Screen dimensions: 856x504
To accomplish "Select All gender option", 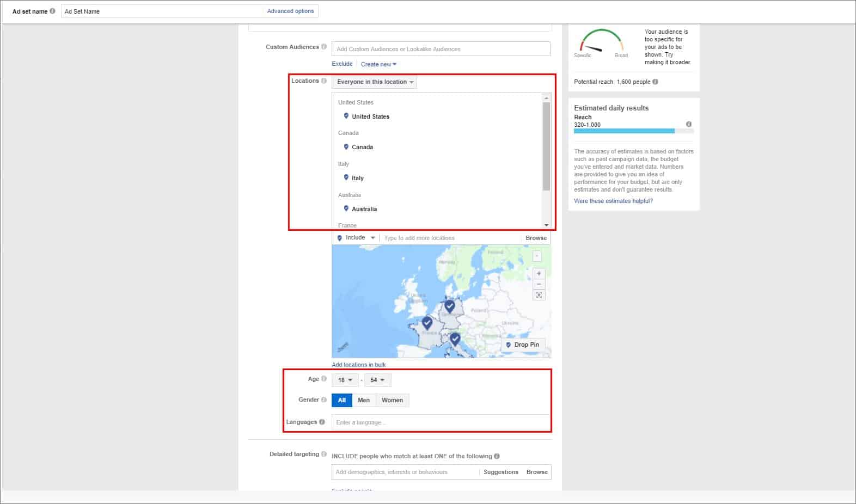I will (341, 401).
